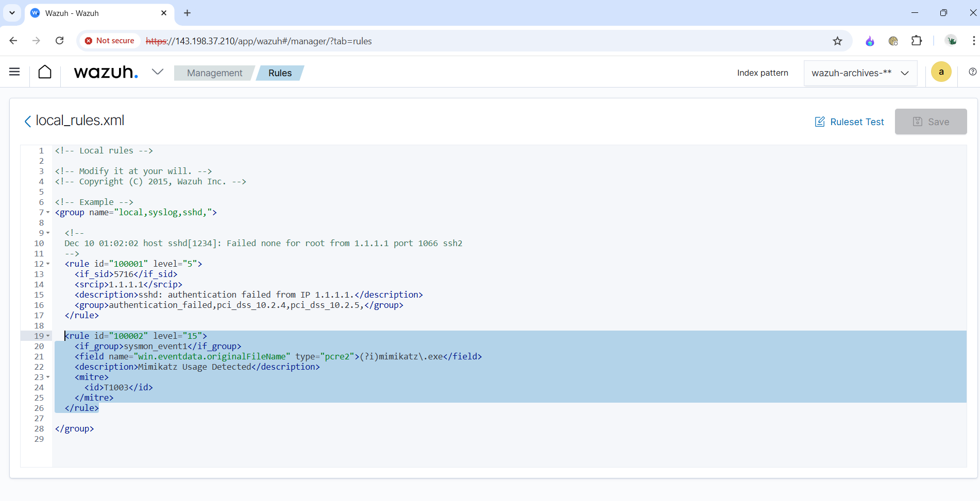The height and width of the screenshot is (501, 980).
Task: Reload the page
Action: coord(60,41)
